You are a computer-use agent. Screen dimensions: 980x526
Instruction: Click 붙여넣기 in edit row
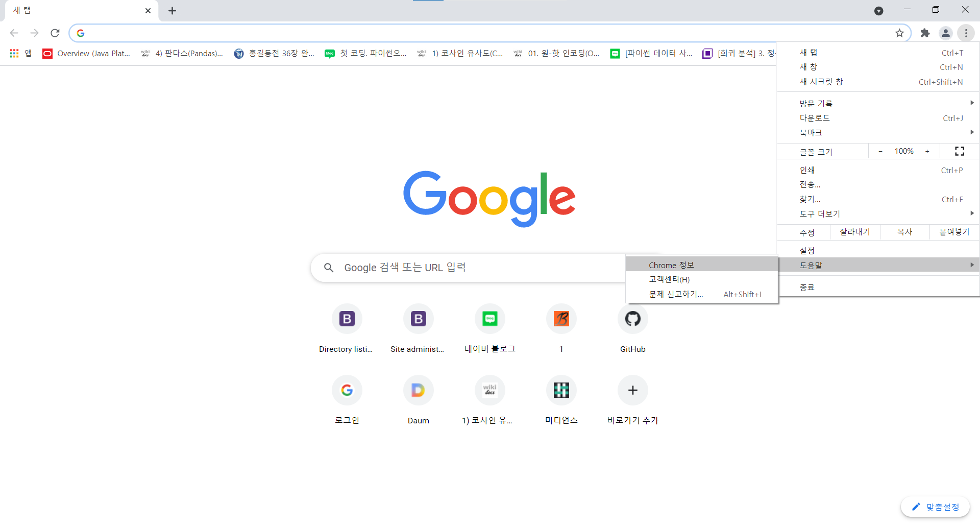(954, 232)
